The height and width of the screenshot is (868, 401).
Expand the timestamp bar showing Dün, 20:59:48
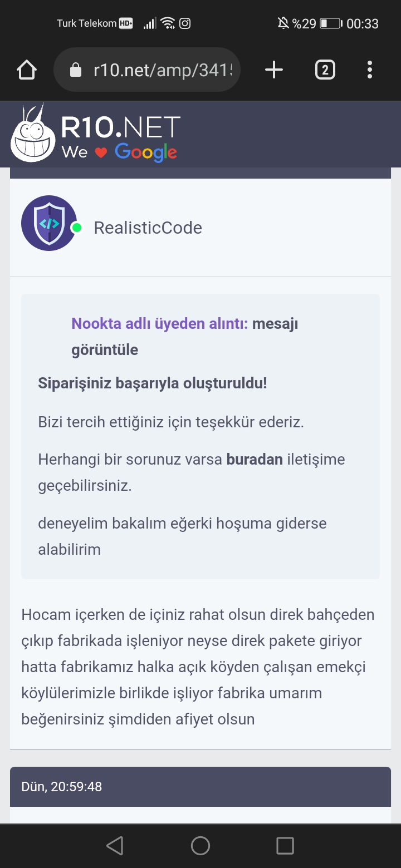point(200,787)
